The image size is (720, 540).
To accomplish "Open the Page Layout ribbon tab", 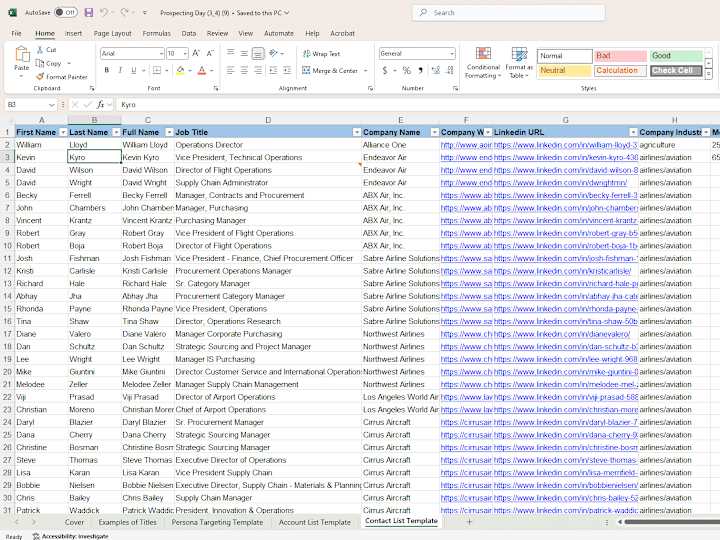I will [x=112, y=33].
